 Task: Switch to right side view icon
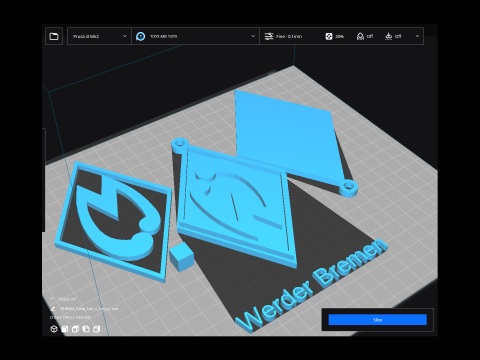97,329
